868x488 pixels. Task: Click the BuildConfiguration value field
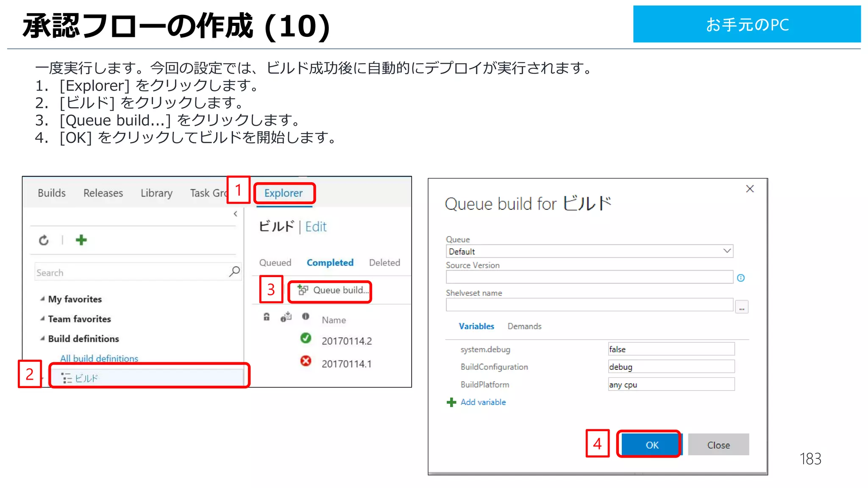[x=671, y=366]
